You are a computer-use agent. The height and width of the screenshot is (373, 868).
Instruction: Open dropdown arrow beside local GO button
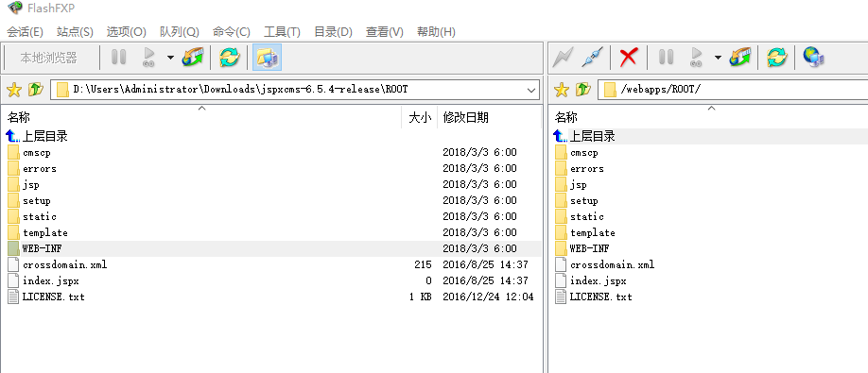(x=170, y=57)
